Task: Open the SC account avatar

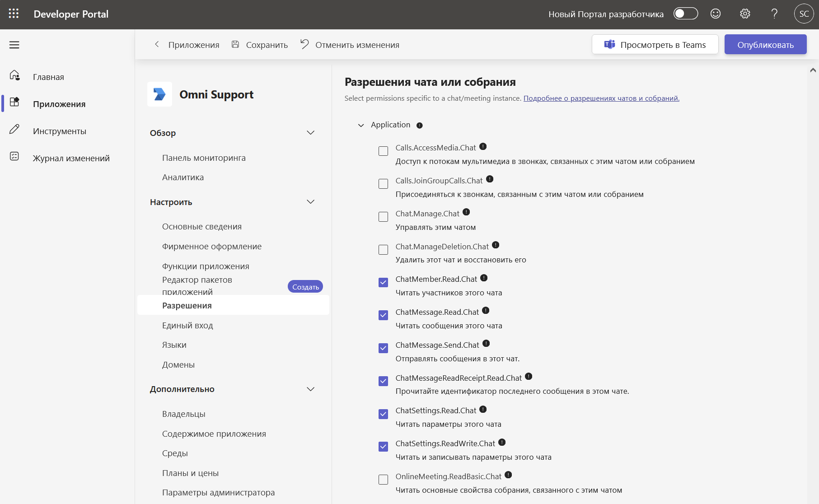Action: click(804, 14)
